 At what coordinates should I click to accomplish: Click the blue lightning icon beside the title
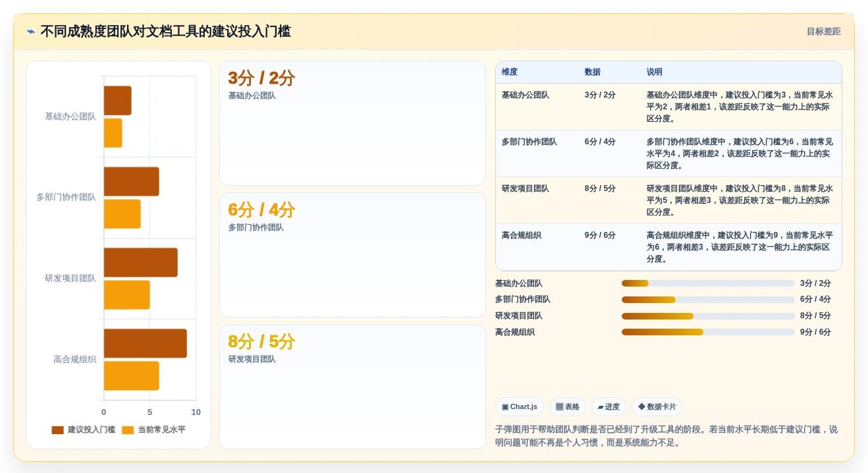(31, 32)
